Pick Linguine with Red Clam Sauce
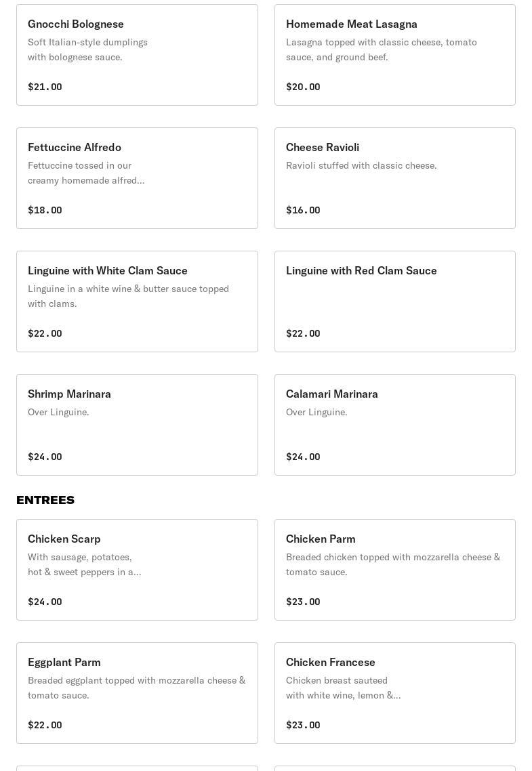The width and height of the screenshot is (532, 771). click(394, 301)
